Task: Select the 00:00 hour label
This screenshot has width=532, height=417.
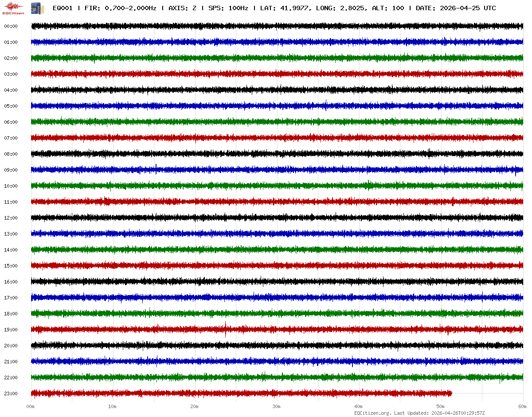Action: (11, 26)
